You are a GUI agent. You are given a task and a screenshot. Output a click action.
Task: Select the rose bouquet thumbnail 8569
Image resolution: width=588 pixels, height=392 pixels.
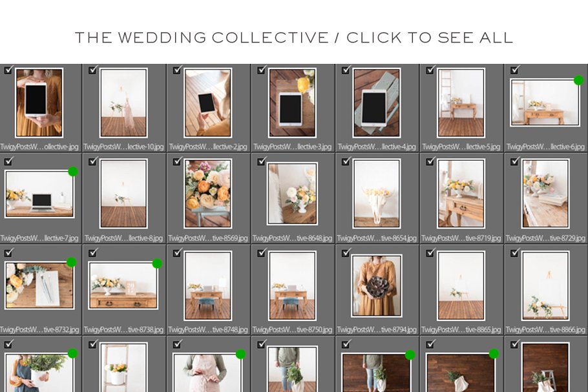(x=209, y=194)
